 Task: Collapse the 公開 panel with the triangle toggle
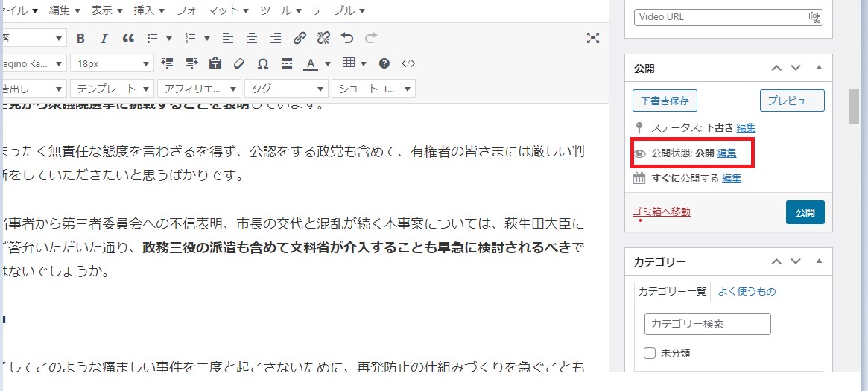tap(819, 68)
